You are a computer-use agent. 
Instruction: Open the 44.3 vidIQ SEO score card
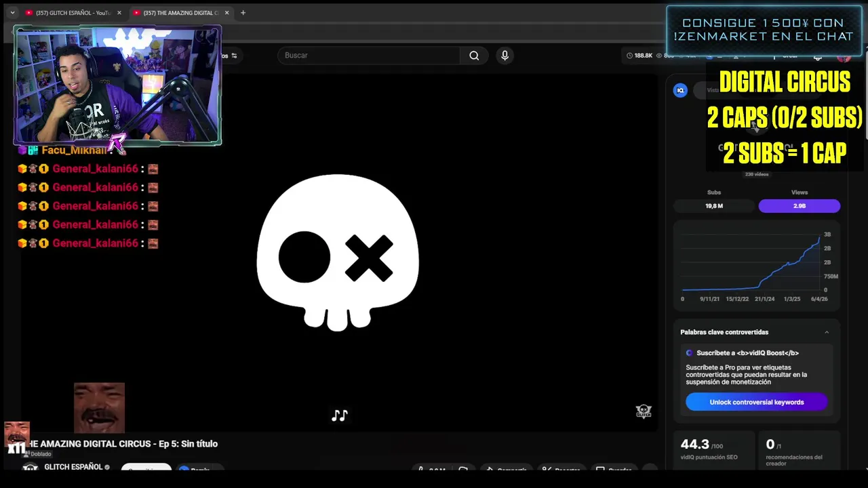(x=713, y=450)
